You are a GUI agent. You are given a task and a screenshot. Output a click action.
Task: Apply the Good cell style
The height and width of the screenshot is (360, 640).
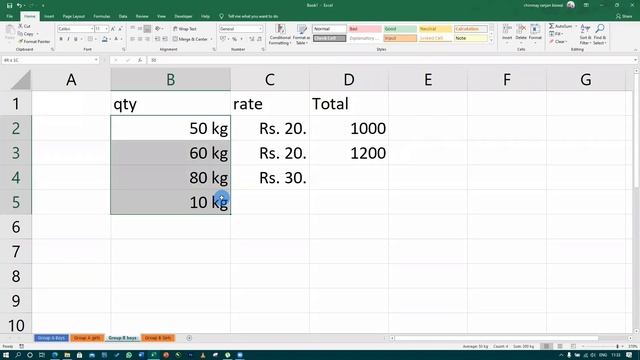pyautogui.click(x=400, y=29)
